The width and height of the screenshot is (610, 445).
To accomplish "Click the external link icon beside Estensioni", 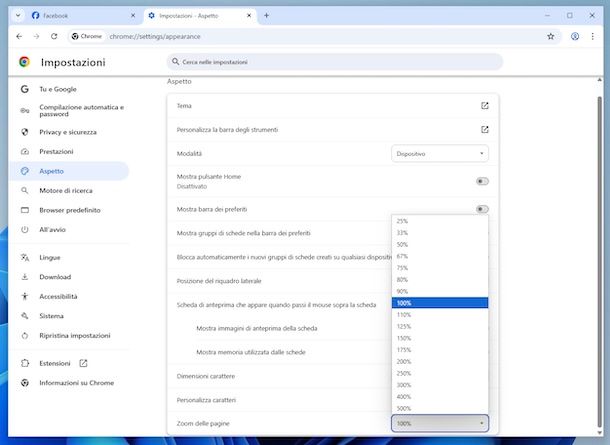I will 83,363.
